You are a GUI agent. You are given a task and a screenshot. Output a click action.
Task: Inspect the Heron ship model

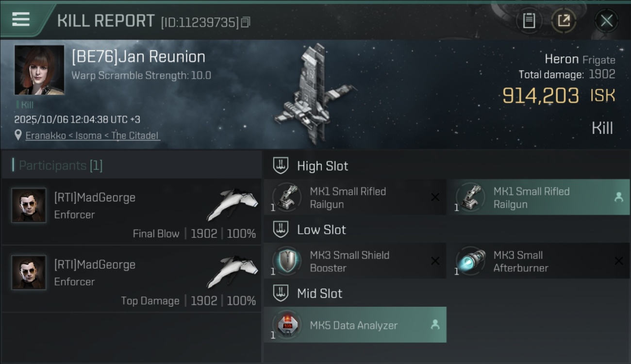click(314, 95)
